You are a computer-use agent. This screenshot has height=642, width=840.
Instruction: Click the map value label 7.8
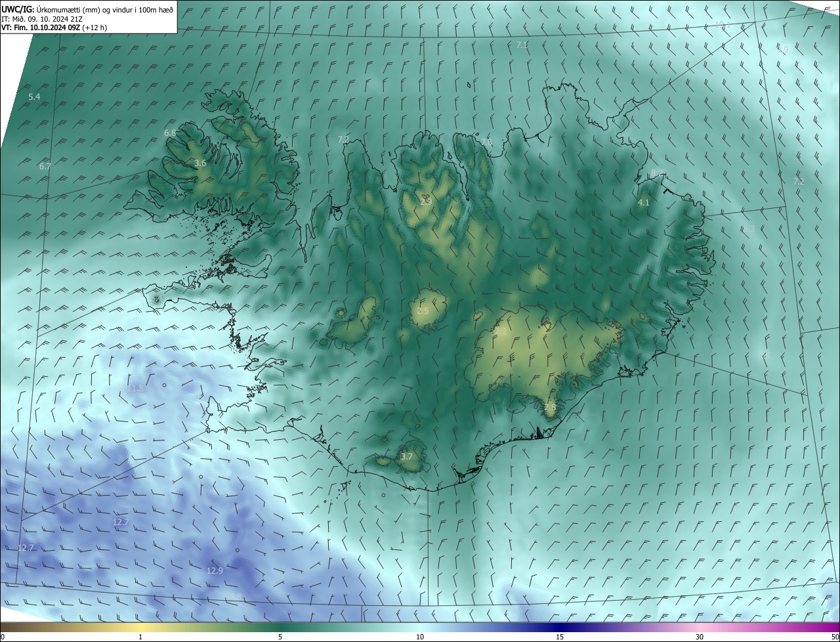tap(486, 142)
